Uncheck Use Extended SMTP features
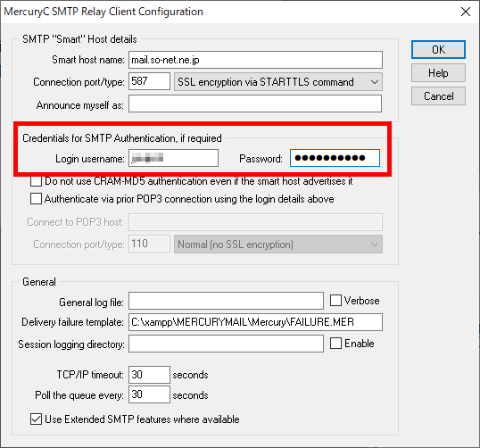480x448 pixels. (x=36, y=419)
